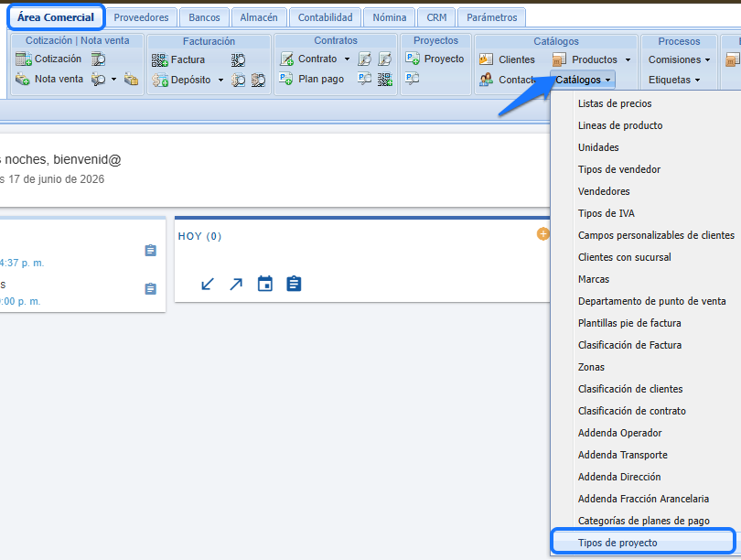Click clipboard icon on the 4:37 p. m. row
Image resolution: width=741 pixels, height=560 pixels.
tap(150, 251)
